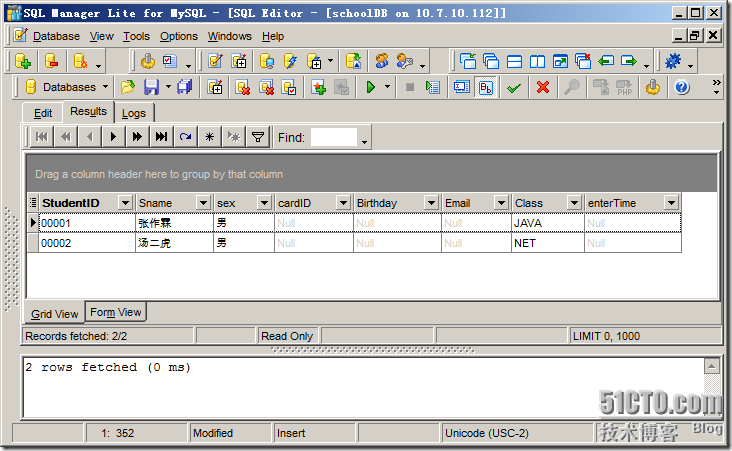This screenshot has width=732, height=451.
Task: Click the unregister database icon with red minus
Action: (51, 61)
